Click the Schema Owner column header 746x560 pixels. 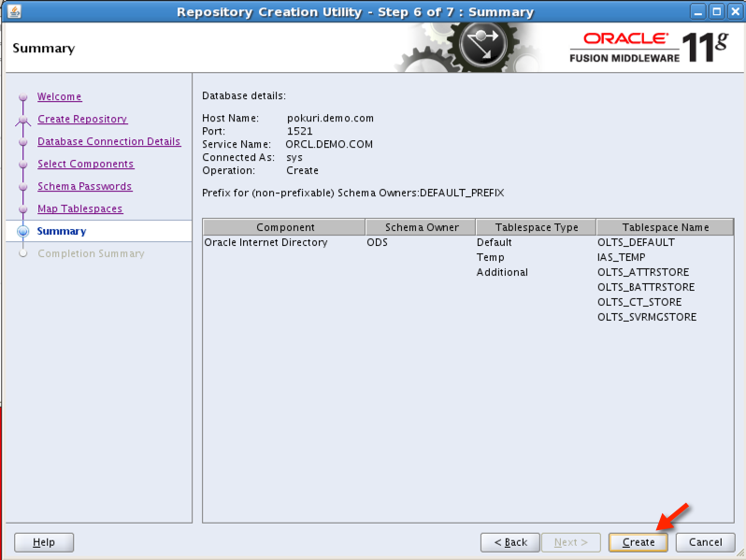coord(421,227)
